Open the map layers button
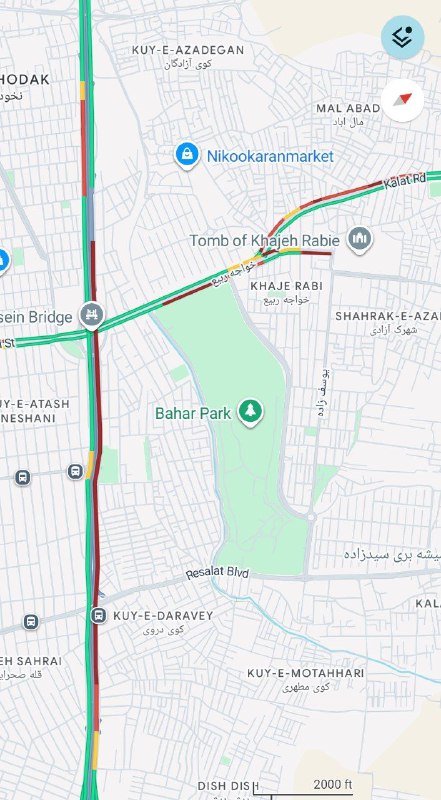Viewport: 441px width, 800px height. pos(402,37)
